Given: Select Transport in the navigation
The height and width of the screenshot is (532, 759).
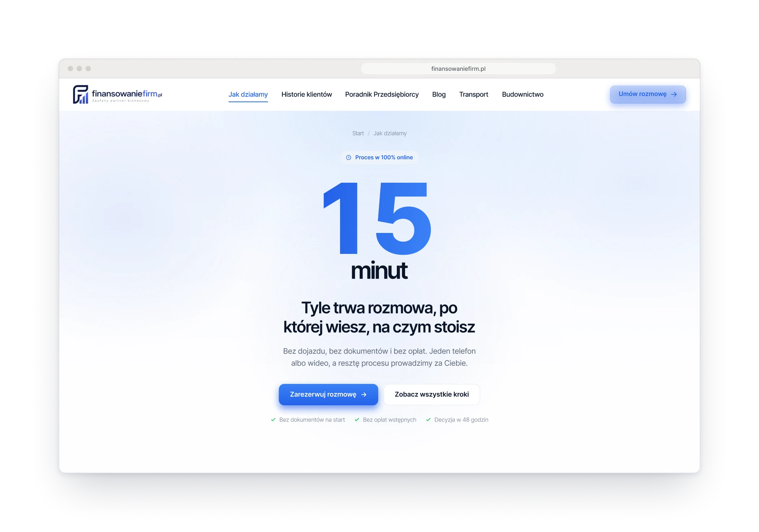Looking at the screenshot, I should (x=473, y=95).
